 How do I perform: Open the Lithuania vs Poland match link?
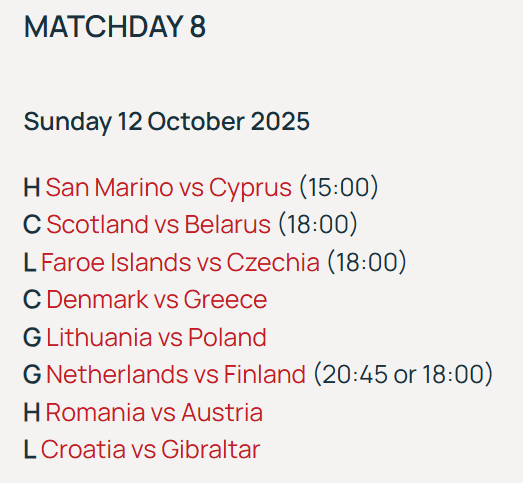156,337
